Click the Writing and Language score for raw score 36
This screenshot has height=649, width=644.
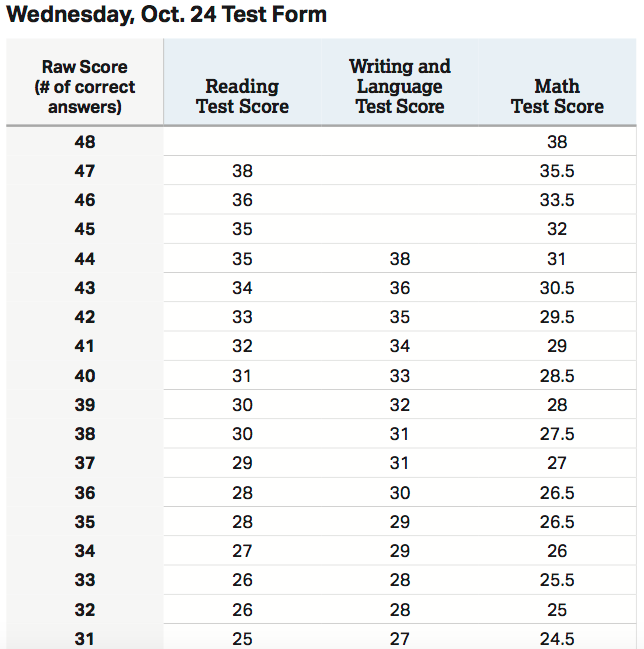pyautogui.click(x=399, y=493)
